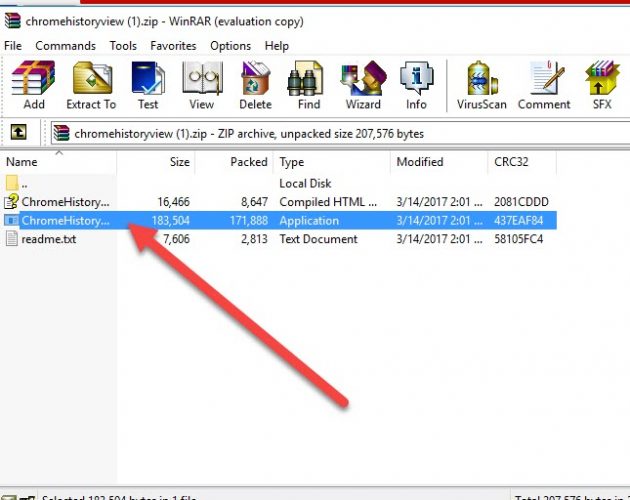Run the Test archive tool

148,85
